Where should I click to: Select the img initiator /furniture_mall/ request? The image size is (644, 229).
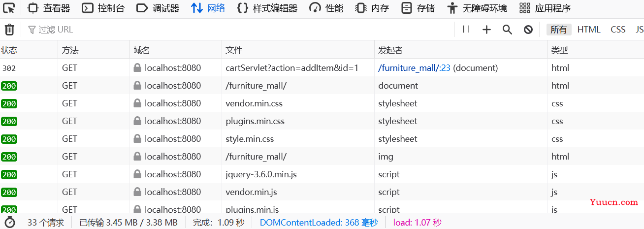coord(322,157)
